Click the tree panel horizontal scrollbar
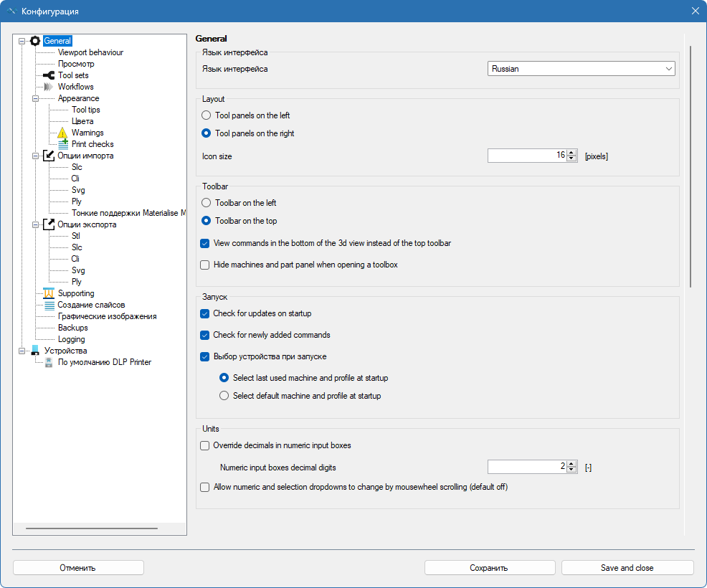Image resolution: width=707 pixels, height=588 pixels. coord(92,528)
